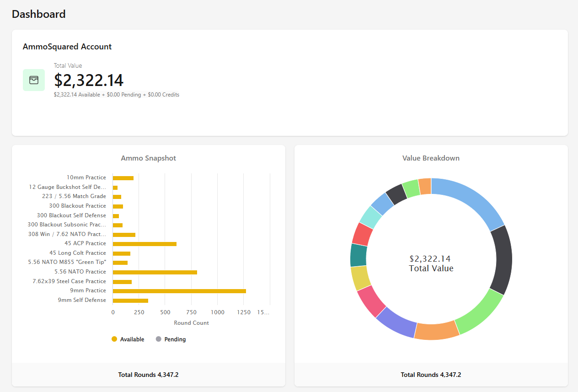Image resolution: width=578 pixels, height=392 pixels.
Task: Click the 'AmmoSquared Account' card title
Action: tap(67, 47)
